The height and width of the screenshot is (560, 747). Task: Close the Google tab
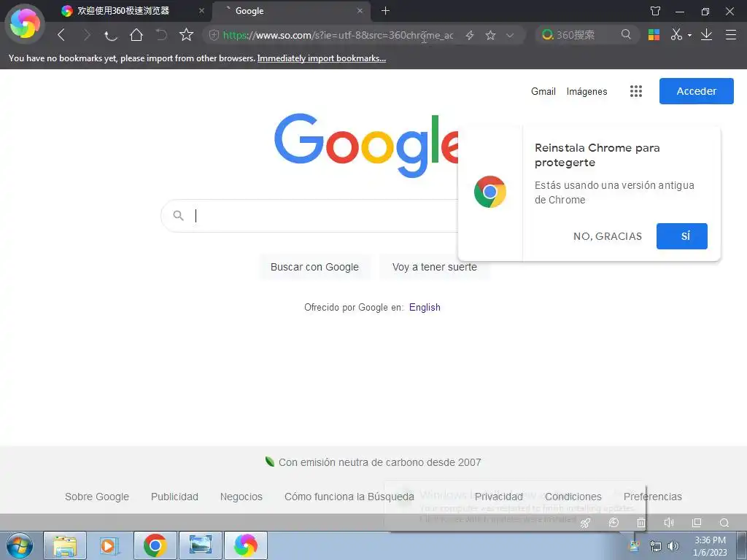click(x=360, y=11)
